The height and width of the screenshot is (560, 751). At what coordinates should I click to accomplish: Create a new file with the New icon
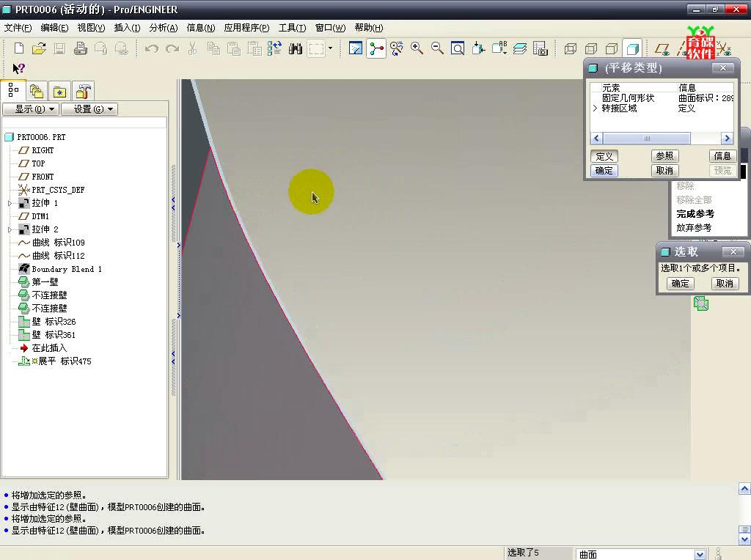(x=18, y=48)
